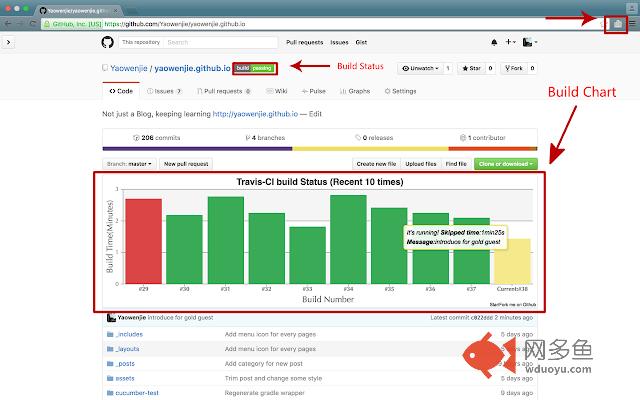This screenshot has width=640, height=400.
Task: Open the user avatar menu
Action: click(530, 42)
